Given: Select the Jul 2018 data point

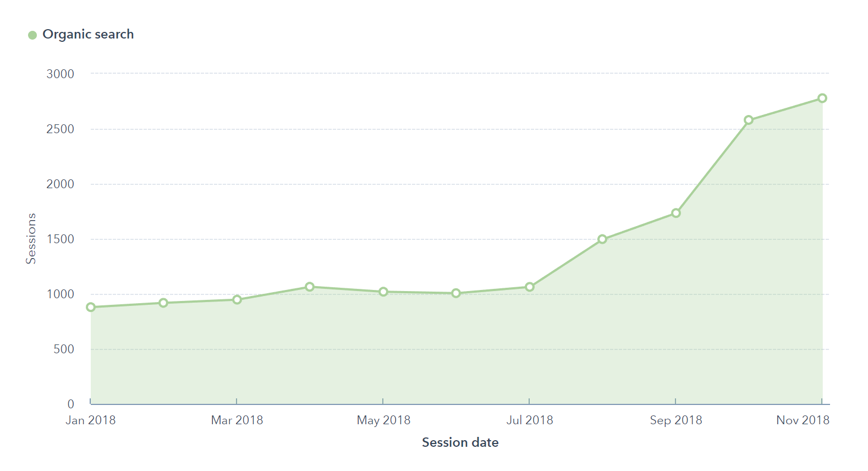Looking at the screenshot, I should click(530, 287).
